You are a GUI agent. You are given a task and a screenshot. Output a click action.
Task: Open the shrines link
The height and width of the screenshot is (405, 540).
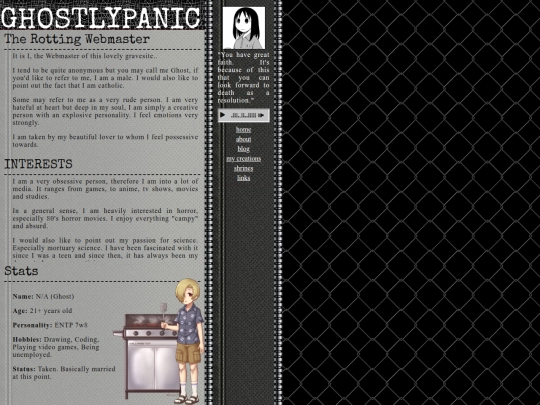pos(243,168)
